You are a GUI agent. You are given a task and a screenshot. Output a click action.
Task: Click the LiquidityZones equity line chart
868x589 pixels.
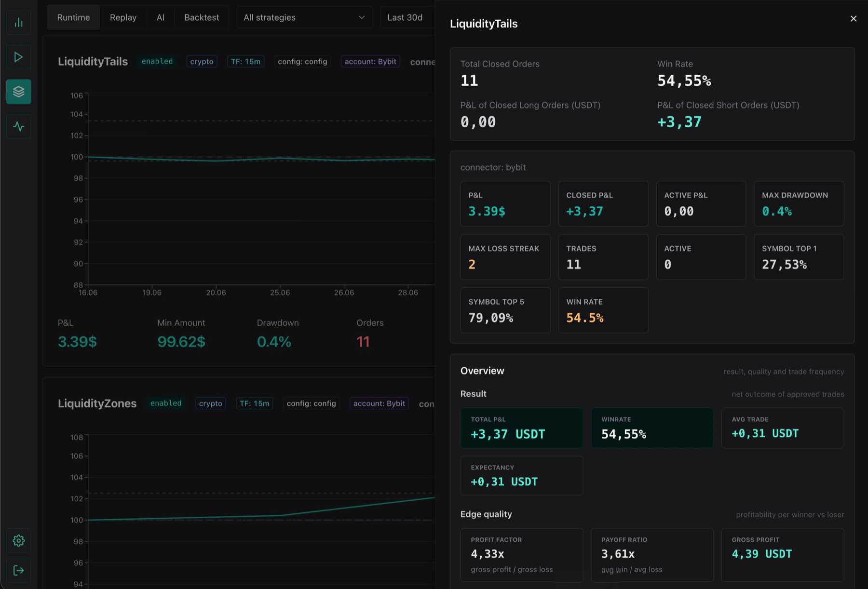point(260,511)
